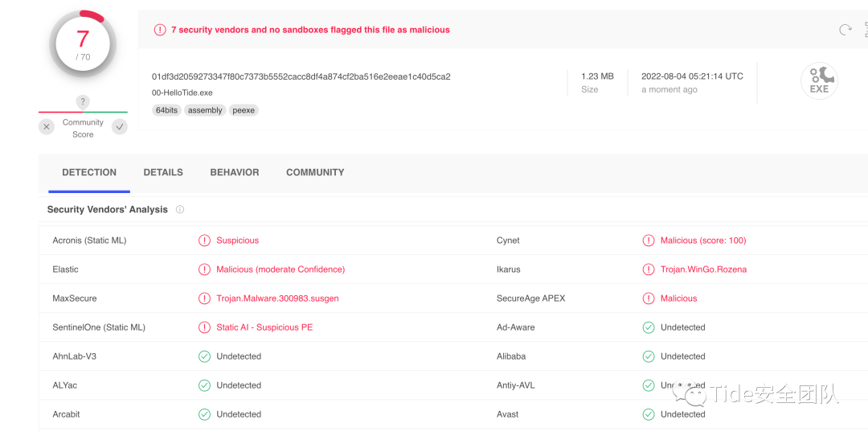Click the EXE file type icon

(819, 81)
